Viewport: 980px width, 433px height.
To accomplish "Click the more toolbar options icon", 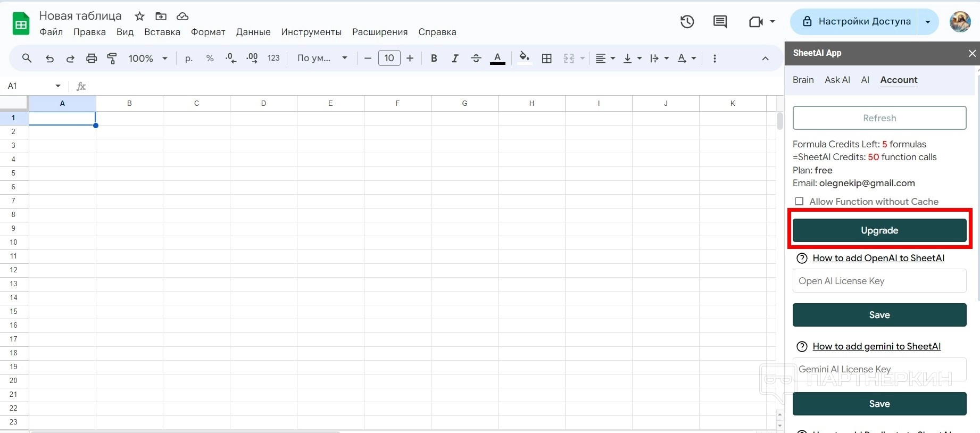I will (715, 59).
